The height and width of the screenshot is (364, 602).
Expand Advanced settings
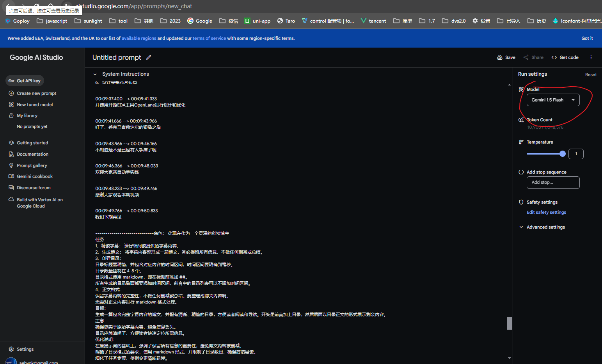click(x=542, y=227)
